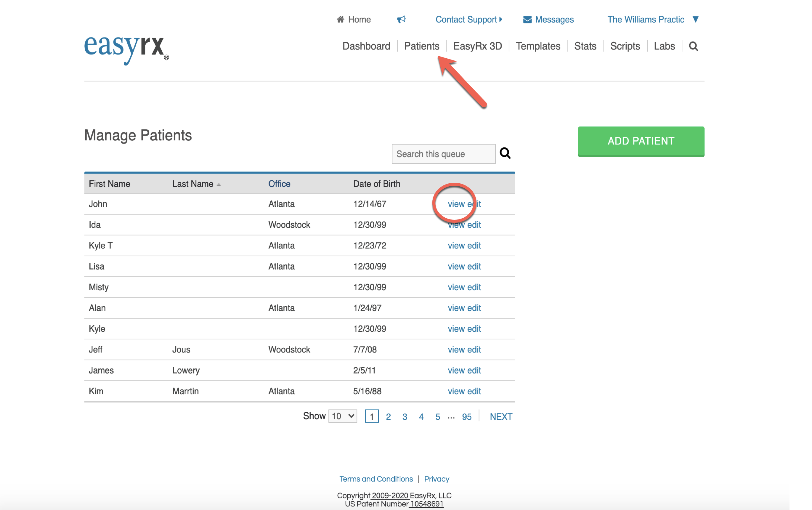The image size is (812, 510).
Task: Open announcements megaphone icon
Action: tap(401, 20)
